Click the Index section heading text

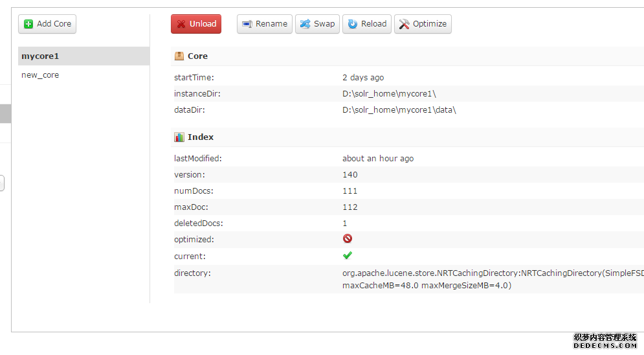click(201, 137)
